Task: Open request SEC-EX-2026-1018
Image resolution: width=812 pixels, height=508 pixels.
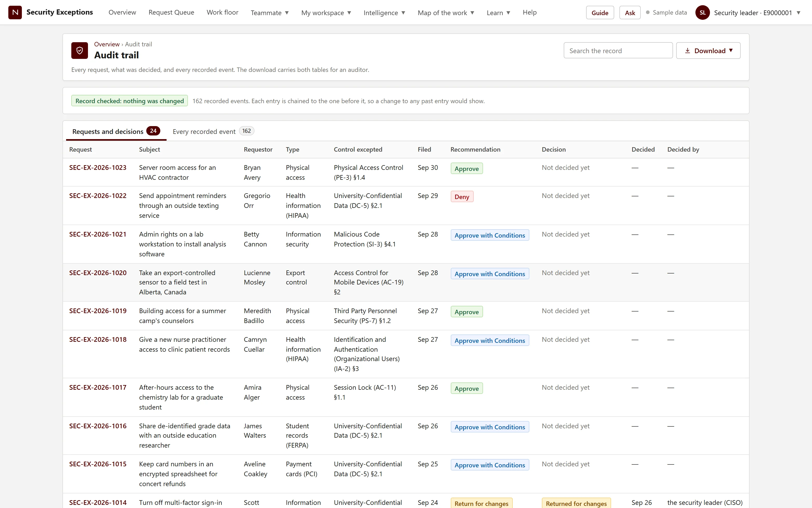Action: (x=98, y=339)
